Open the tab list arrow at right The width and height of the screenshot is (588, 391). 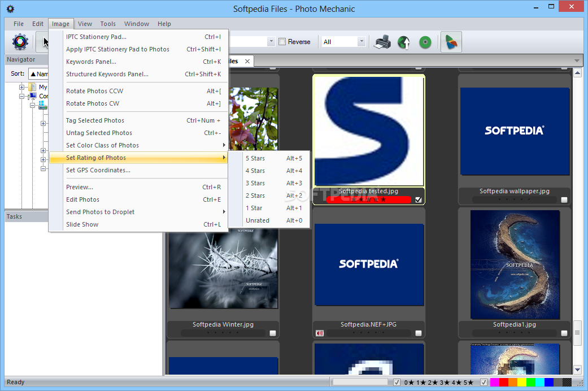tap(577, 61)
